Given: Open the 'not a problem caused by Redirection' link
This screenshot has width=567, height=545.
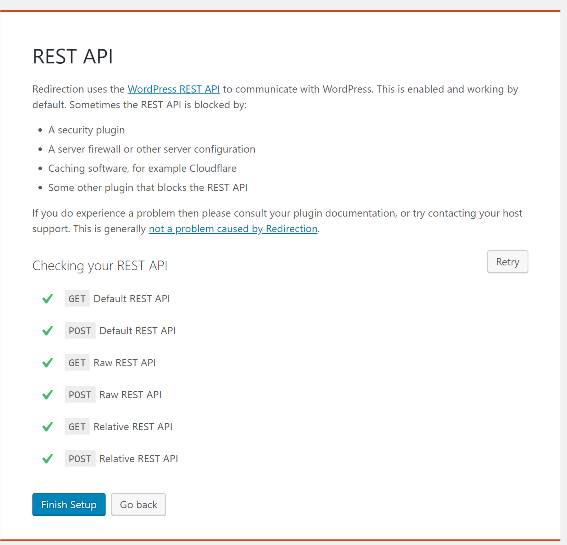Looking at the screenshot, I should tap(233, 229).
